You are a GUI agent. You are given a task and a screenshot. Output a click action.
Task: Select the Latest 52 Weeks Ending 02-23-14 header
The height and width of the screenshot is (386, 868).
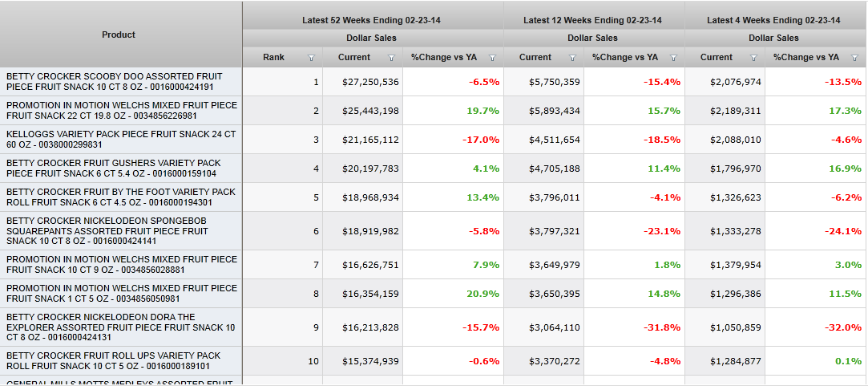pos(371,20)
